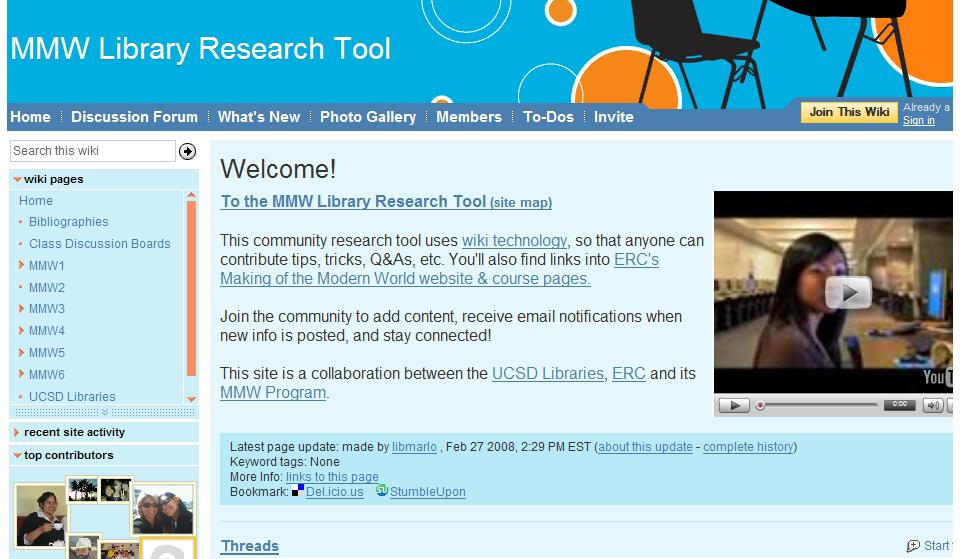View the Members tab
Image resolution: width=965 pixels, height=559 pixels.
click(x=469, y=117)
